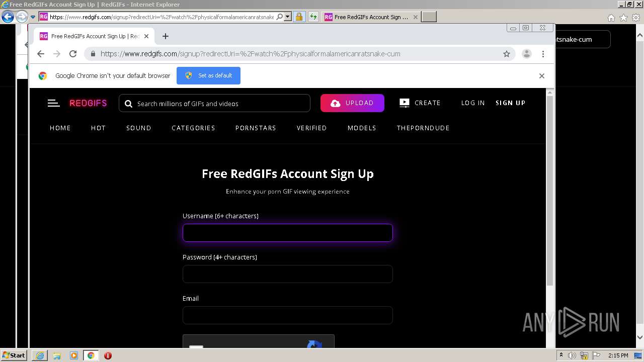Open a new Chrome tab
Screen dimensions: 644x362
[x=166, y=36]
